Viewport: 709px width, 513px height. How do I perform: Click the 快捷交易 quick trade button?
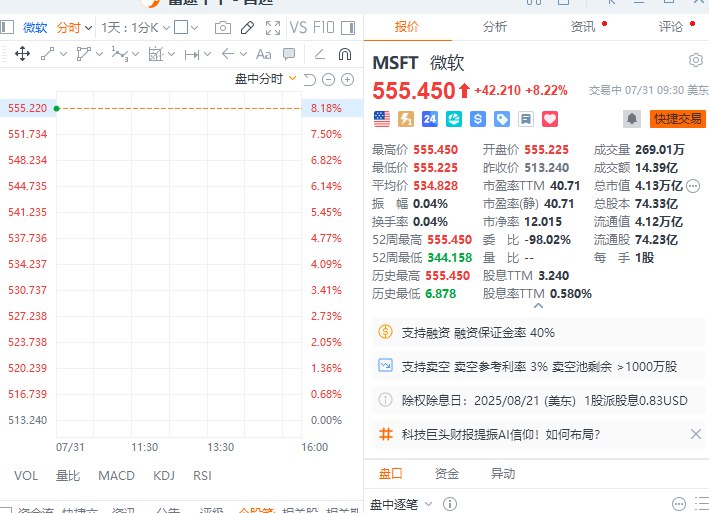(x=677, y=119)
